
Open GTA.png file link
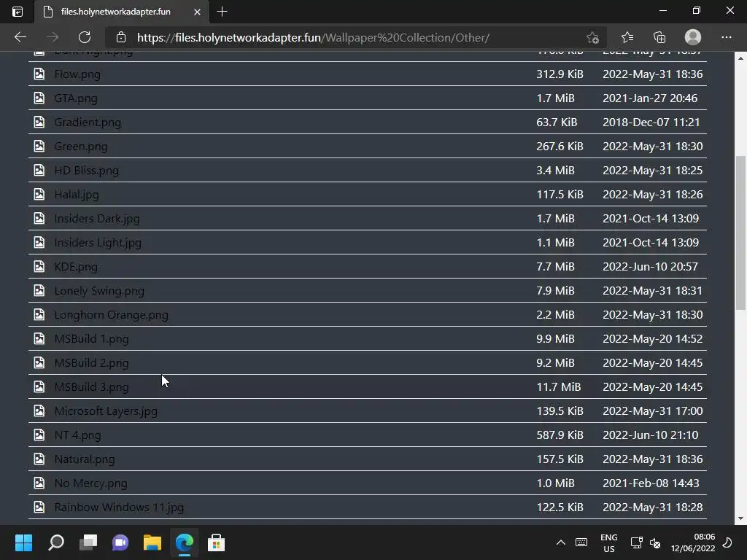coord(76,98)
